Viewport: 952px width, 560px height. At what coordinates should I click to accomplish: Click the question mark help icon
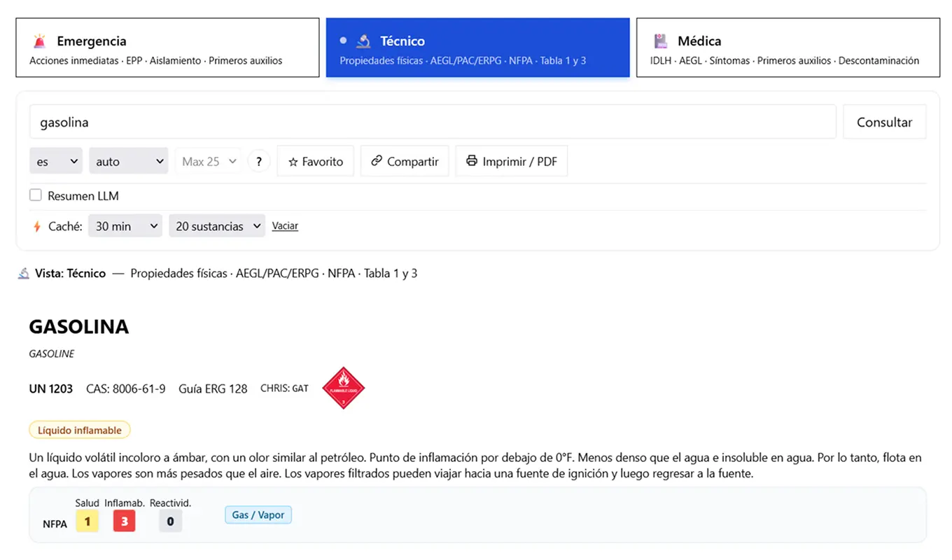click(258, 161)
